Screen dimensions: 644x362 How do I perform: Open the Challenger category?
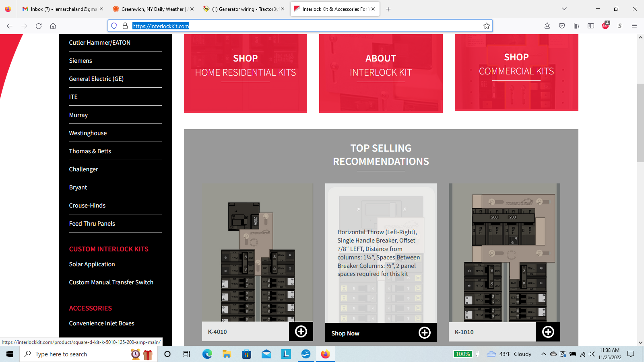[x=83, y=169]
